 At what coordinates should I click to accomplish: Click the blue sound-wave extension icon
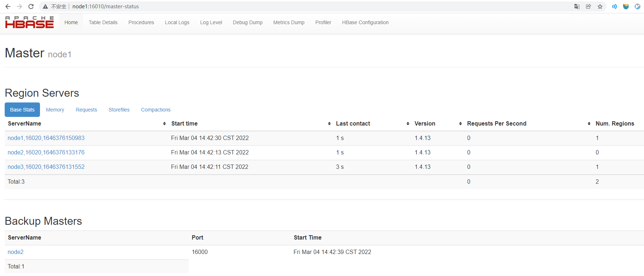point(614,6)
